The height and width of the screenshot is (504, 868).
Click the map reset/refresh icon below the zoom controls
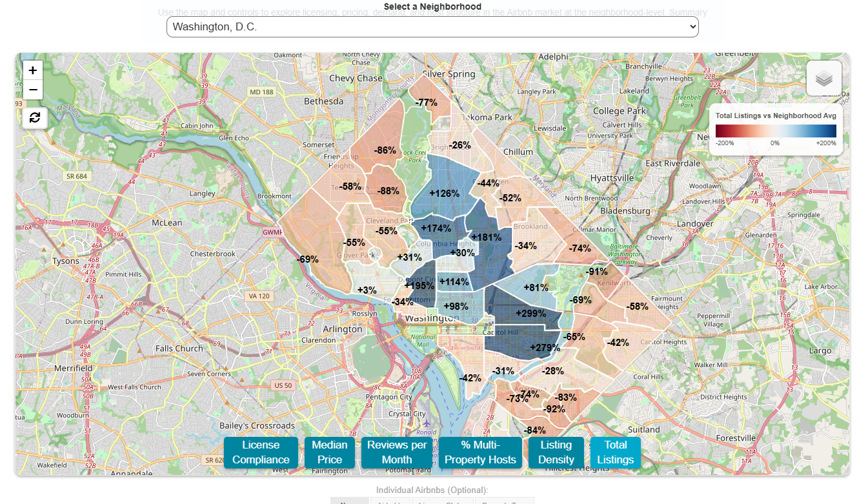(x=34, y=117)
